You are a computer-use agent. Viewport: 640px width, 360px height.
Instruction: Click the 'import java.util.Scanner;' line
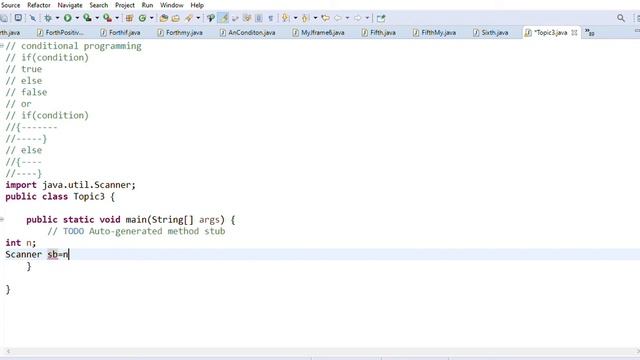point(70,185)
